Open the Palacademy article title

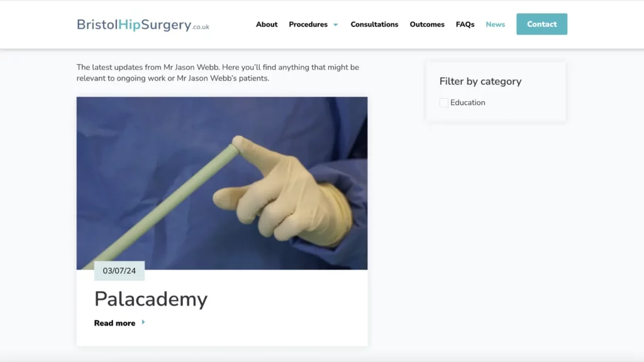[151, 299]
